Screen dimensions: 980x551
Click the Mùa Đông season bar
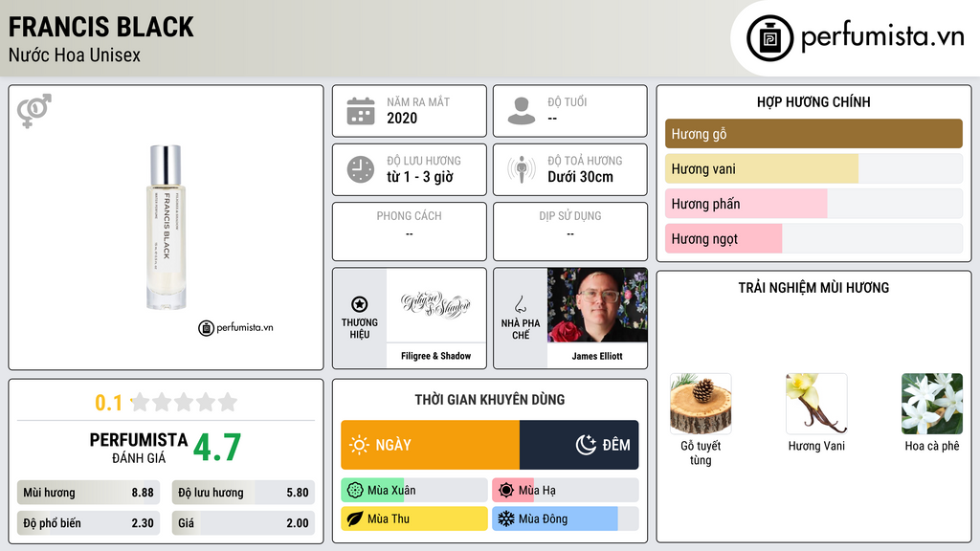coord(566,518)
